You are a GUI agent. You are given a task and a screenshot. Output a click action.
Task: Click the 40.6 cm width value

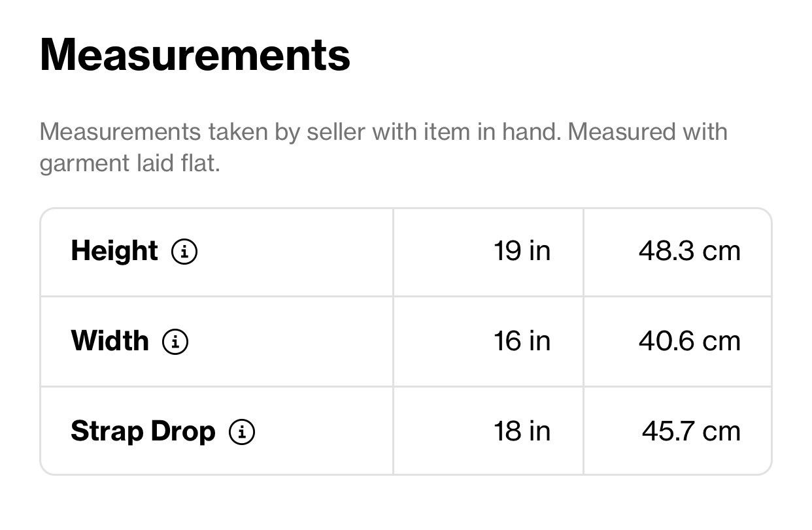click(690, 341)
